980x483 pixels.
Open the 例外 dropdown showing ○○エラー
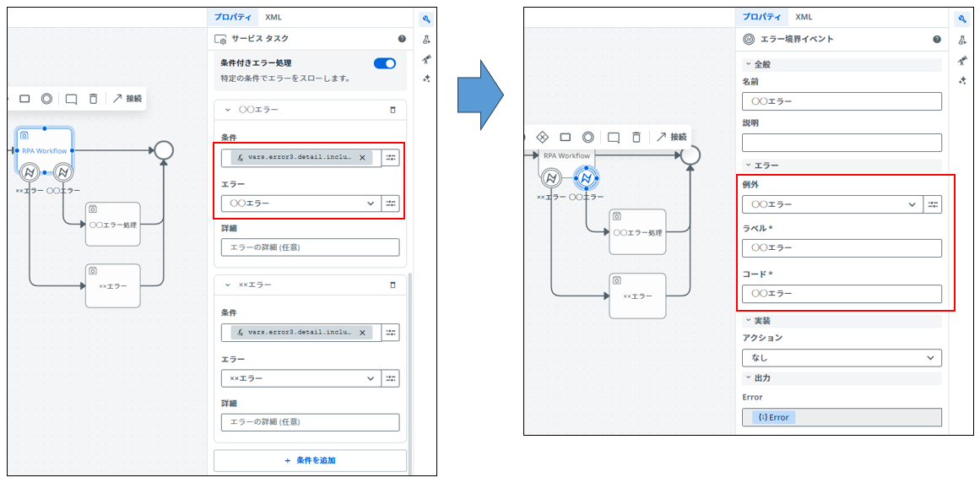831,204
